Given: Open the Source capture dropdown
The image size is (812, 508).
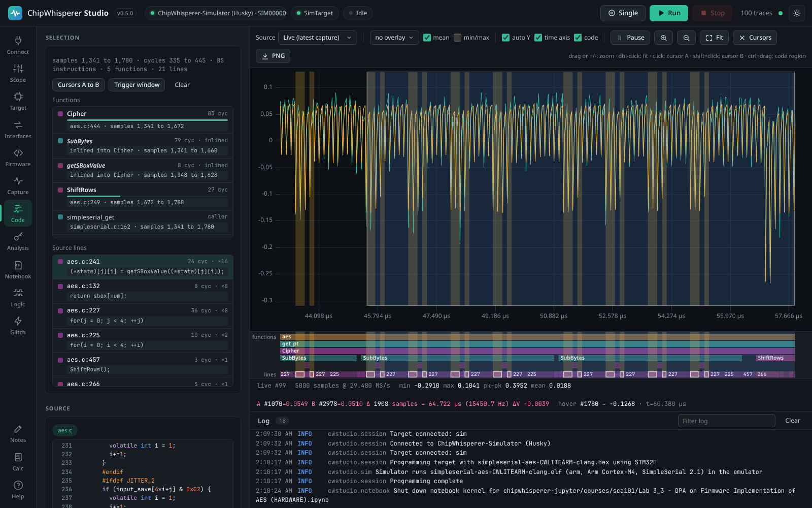Looking at the screenshot, I should (318, 38).
